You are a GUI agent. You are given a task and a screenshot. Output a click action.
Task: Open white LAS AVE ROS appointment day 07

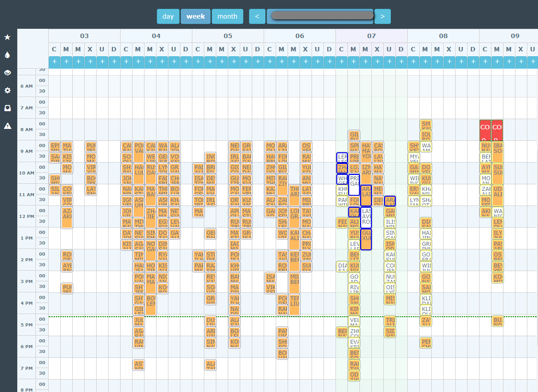[366, 217]
